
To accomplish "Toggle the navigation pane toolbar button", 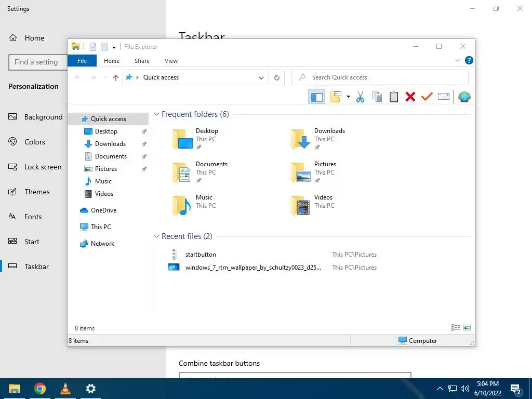I will click(316, 97).
